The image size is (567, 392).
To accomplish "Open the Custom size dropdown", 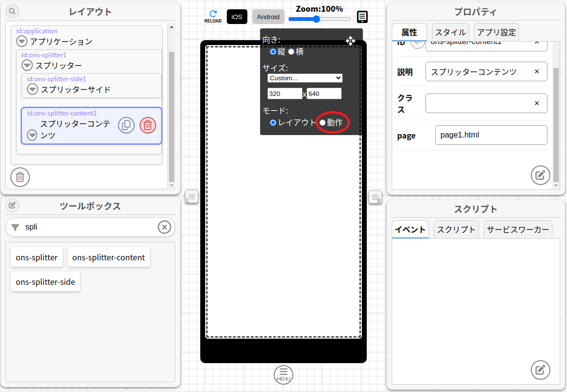I will click(305, 78).
